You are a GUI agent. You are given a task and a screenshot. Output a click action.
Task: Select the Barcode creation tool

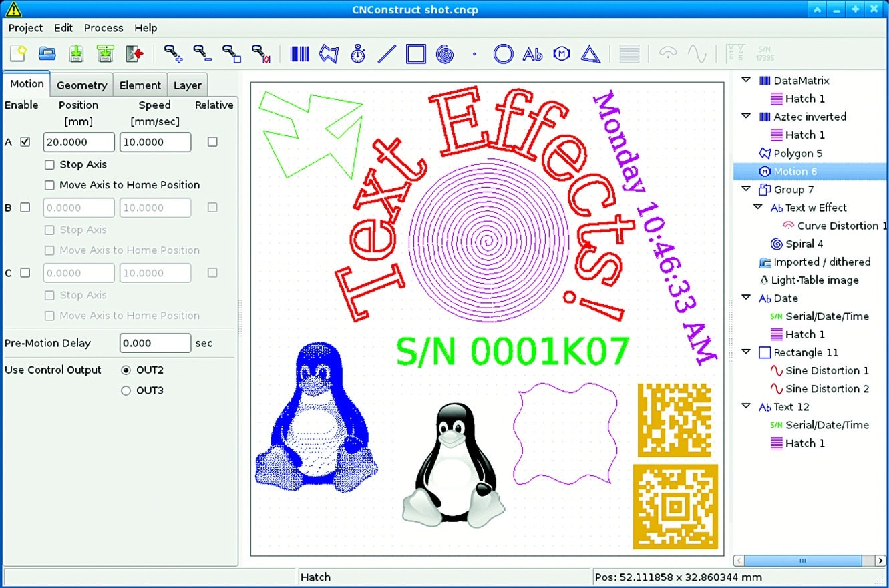[299, 53]
